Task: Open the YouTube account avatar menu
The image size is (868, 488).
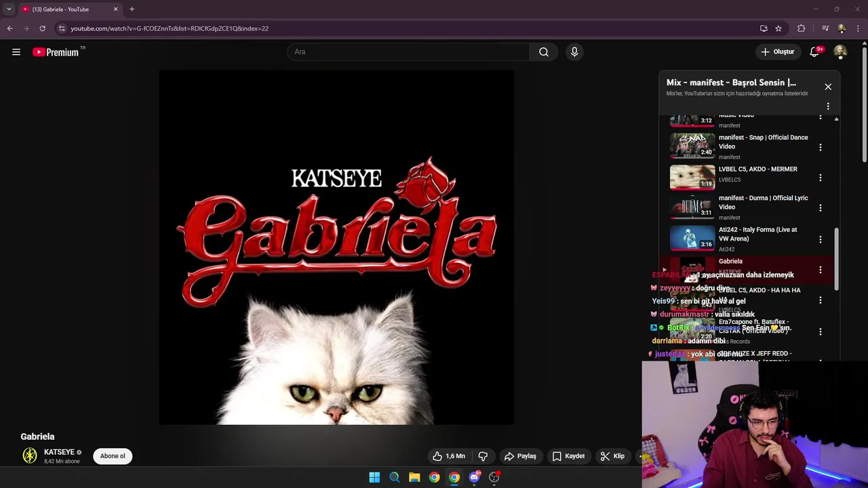Action: (840, 52)
